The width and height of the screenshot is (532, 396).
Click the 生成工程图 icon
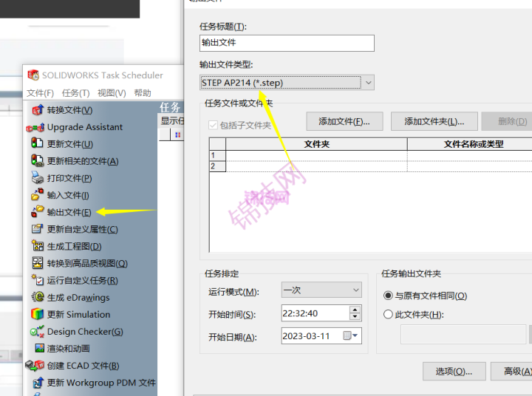coord(38,245)
